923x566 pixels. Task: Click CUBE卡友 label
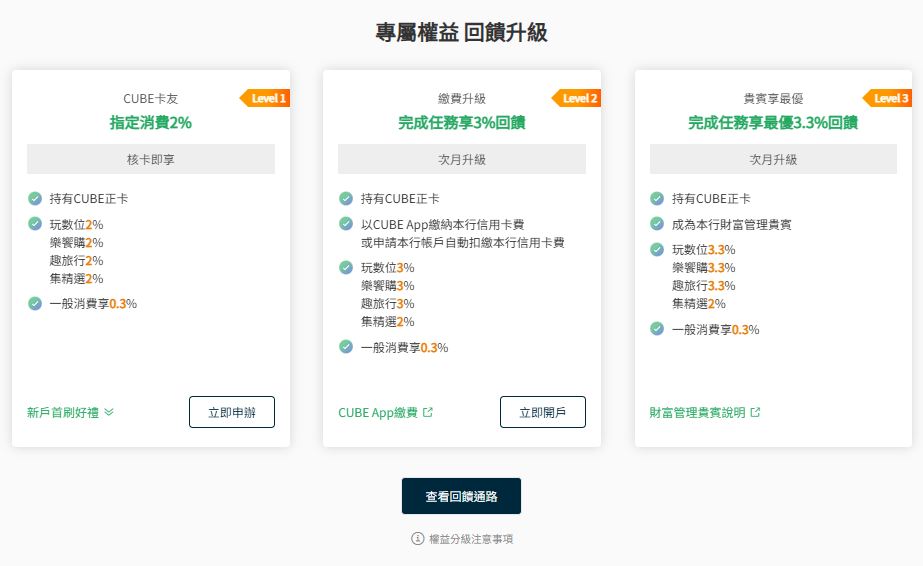(x=151, y=98)
